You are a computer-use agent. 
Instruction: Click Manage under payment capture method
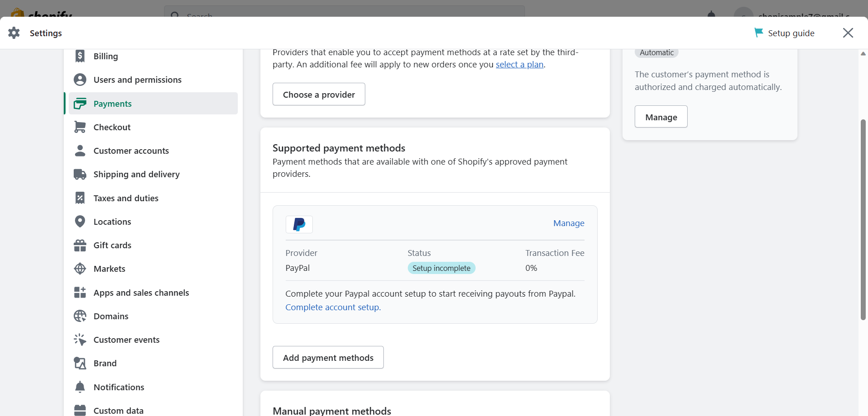[661, 117]
